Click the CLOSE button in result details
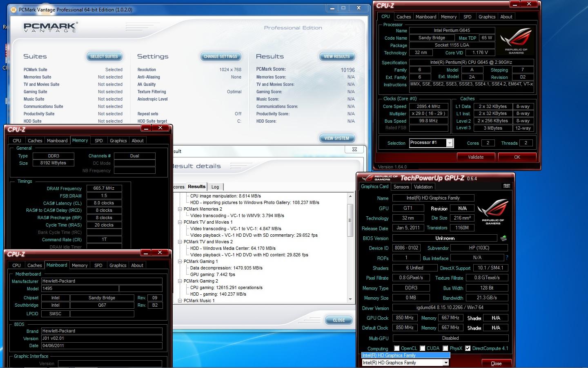 339,320
